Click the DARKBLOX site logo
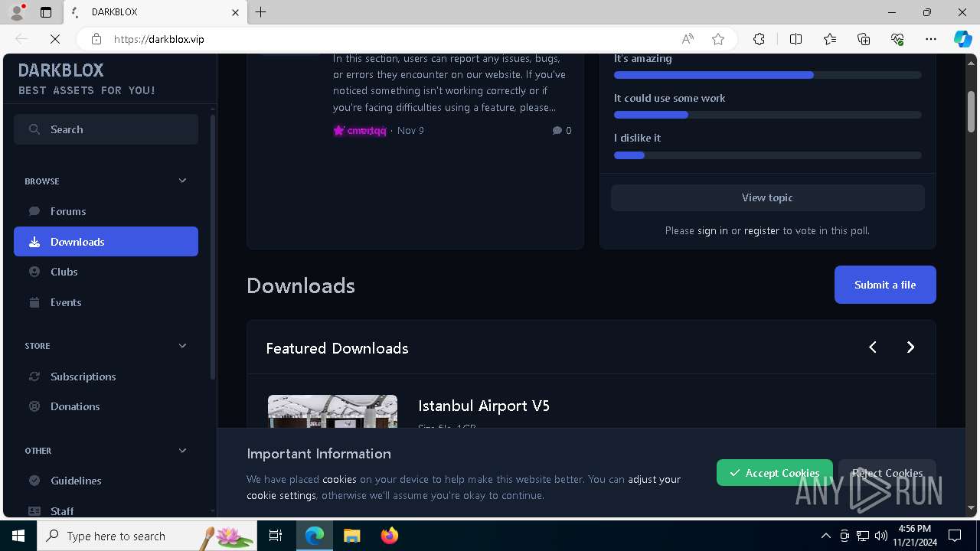Image resolution: width=980 pixels, height=551 pixels. tap(60, 70)
